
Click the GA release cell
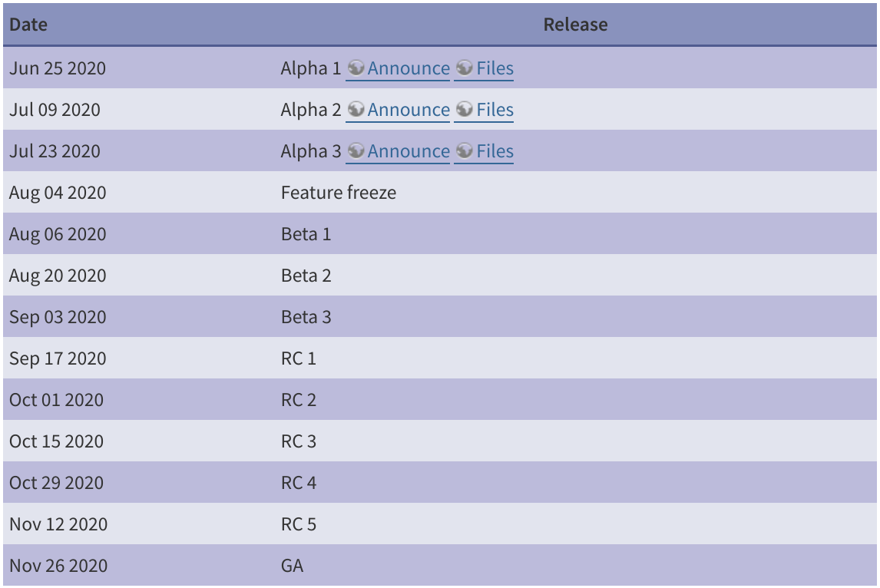point(292,566)
